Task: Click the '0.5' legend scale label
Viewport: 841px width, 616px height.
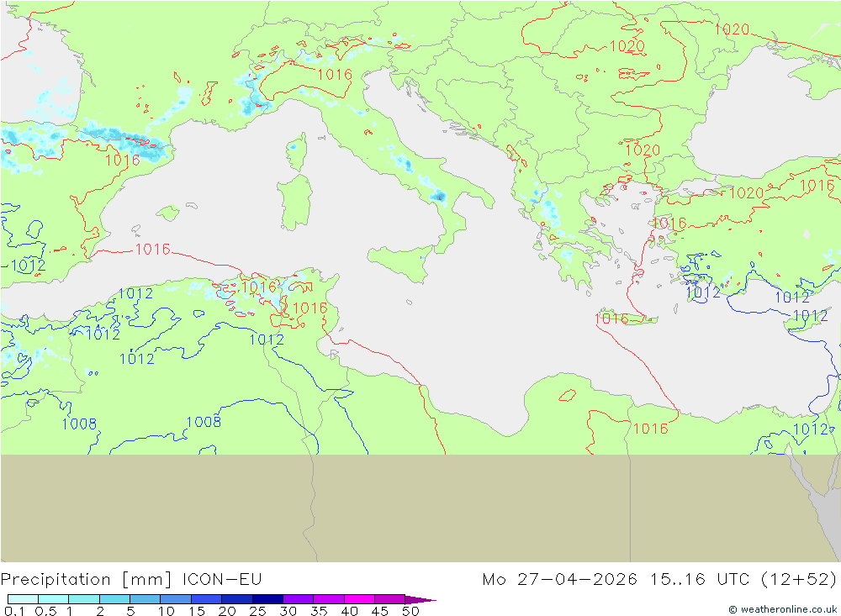Action: tap(45, 611)
